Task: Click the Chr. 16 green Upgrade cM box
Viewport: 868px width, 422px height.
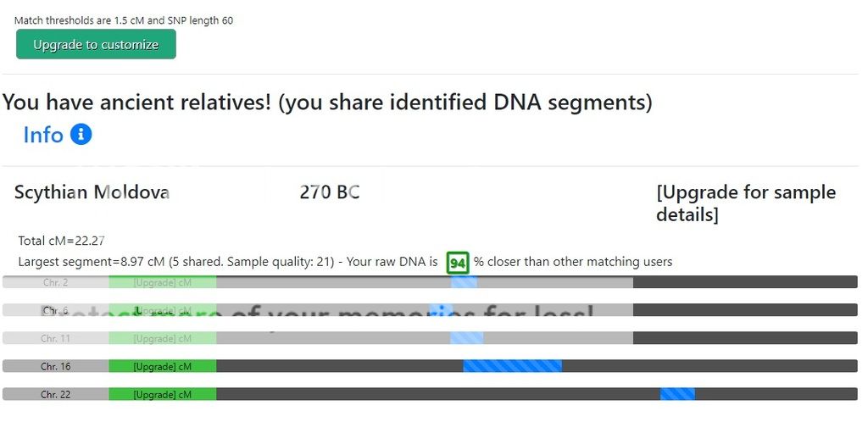Action: pyautogui.click(x=162, y=366)
